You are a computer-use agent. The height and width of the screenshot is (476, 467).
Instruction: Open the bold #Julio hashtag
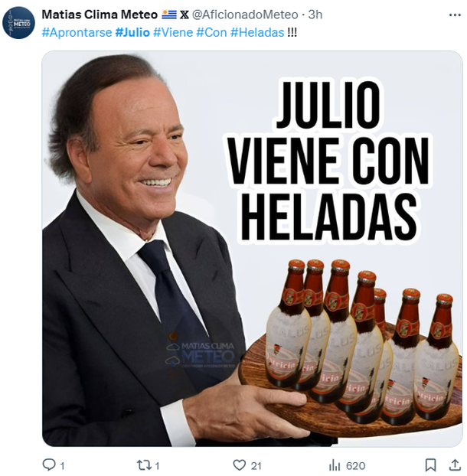132,32
